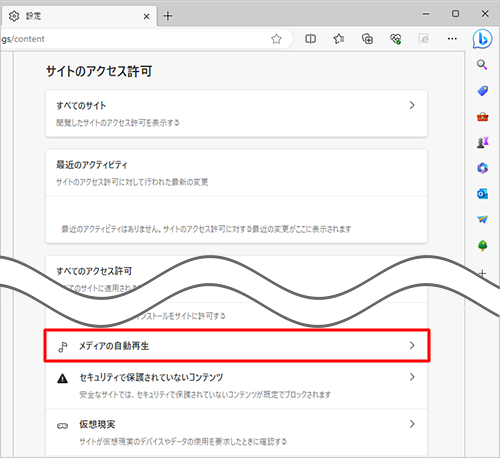The width and height of the screenshot is (500, 458).
Task: Open the Tools briefcase sidebar icon
Action: [482, 117]
